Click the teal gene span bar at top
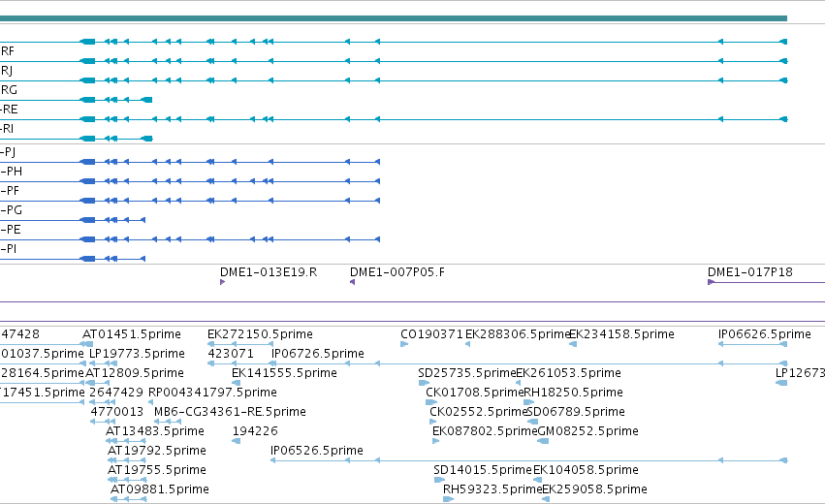Viewport: 825px width, 504px height. tap(393, 18)
